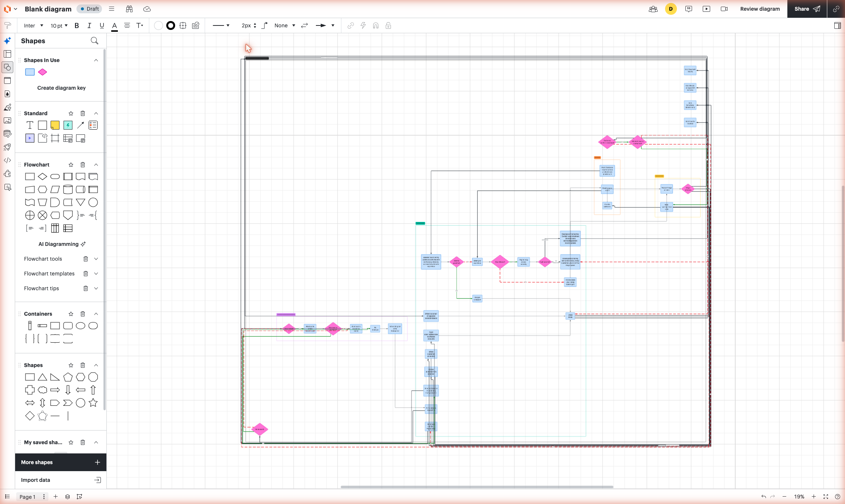Open the line style dropdown
Screen dimensions: 845x504
point(221,25)
